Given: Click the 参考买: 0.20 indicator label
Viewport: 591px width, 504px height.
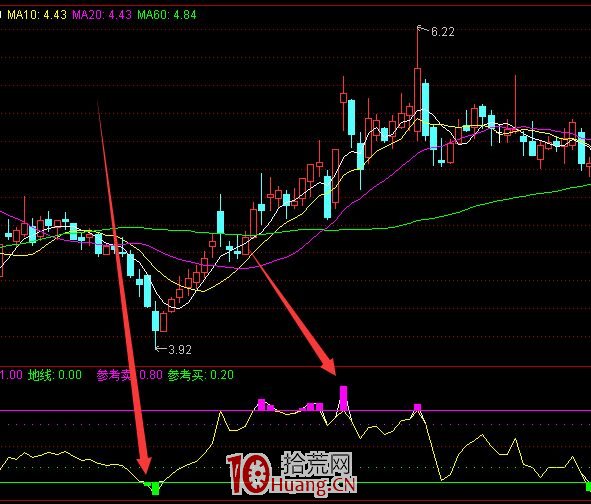Looking at the screenshot, I should [x=201, y=375].
